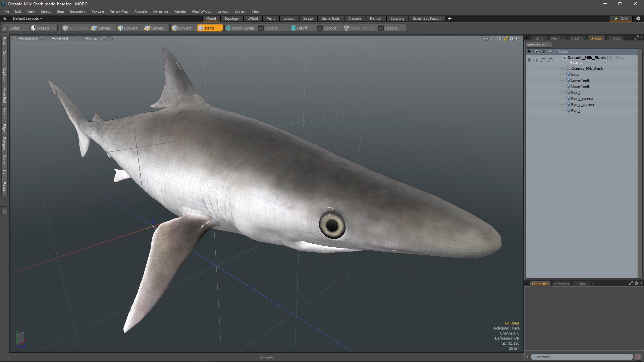Viewport: 644px width, 362px height.
Task: Open the Ray GL: Off dropdown
Action: click(x=95, y=39)
